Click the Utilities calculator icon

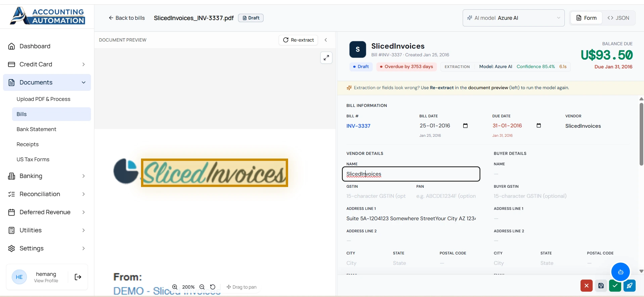pyautogui.click(x=11, y=230)
